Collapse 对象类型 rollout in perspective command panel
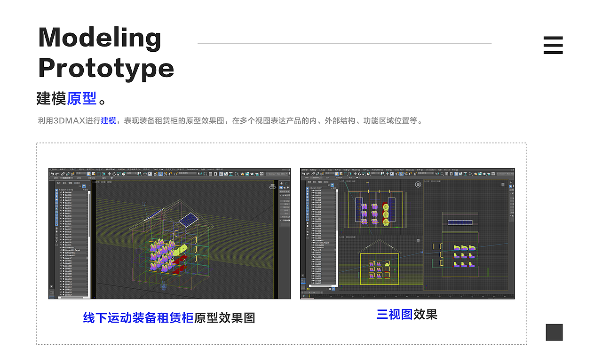The image size is (602, 364). (285, 195)
